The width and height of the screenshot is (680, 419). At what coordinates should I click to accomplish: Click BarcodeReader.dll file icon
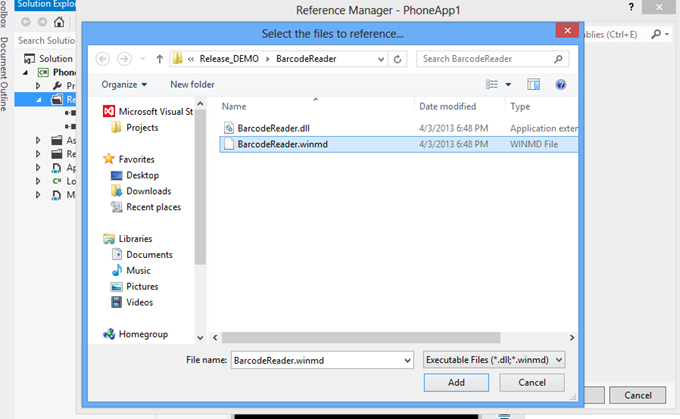[229, 128]
